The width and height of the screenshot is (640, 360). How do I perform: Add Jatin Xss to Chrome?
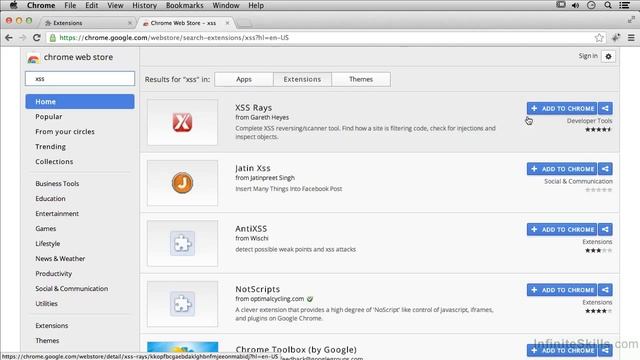(x=562, y=169)
